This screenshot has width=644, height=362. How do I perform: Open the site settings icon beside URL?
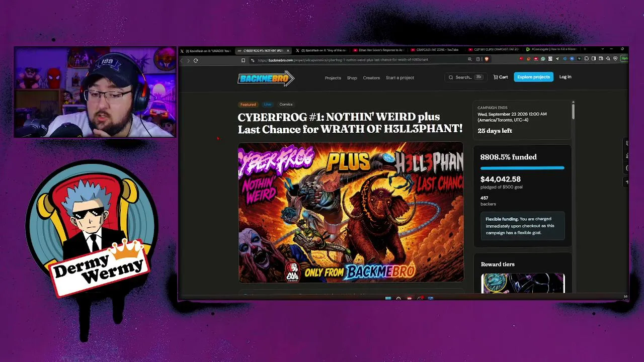click(x=253, y=60)
